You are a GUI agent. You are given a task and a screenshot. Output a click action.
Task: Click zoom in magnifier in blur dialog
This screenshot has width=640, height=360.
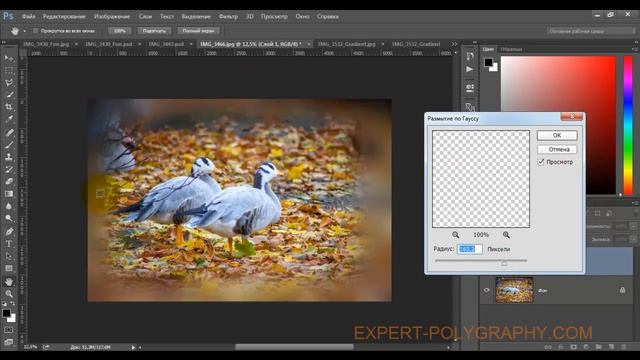click(506, 235)
